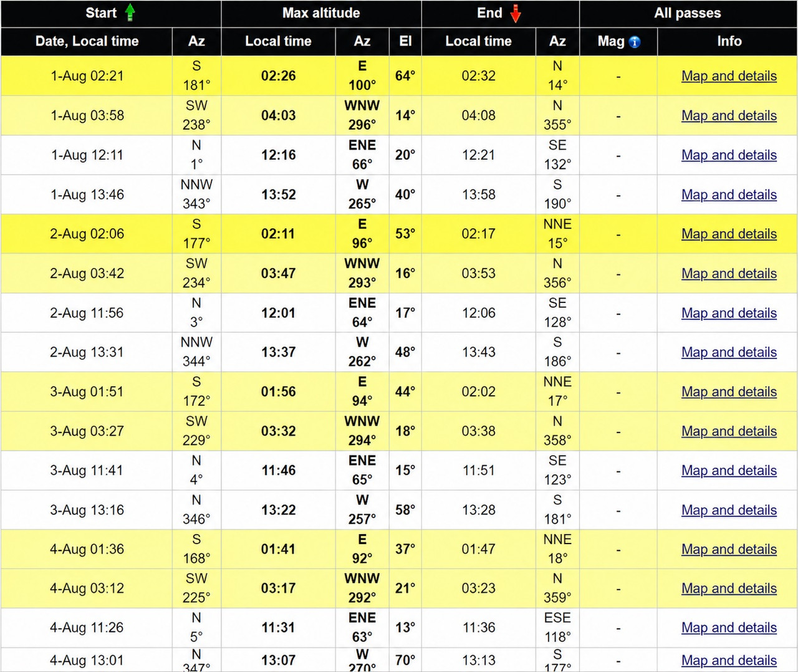This screenshot has width=798, height=672.
Task: Open Map and details for 3-Aug 03:27
Action: pyautogui.click(x=729, y=431)
